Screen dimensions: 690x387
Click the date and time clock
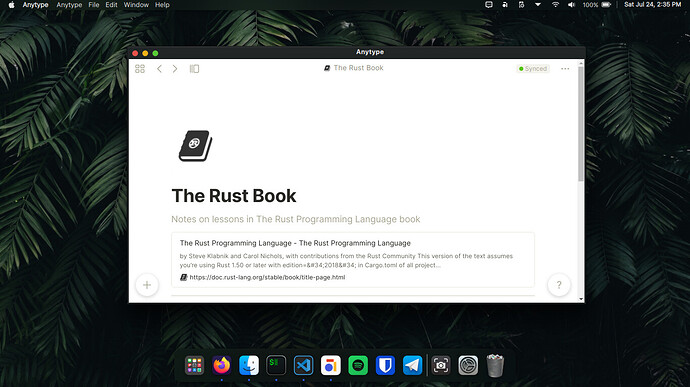pos(652,5)
